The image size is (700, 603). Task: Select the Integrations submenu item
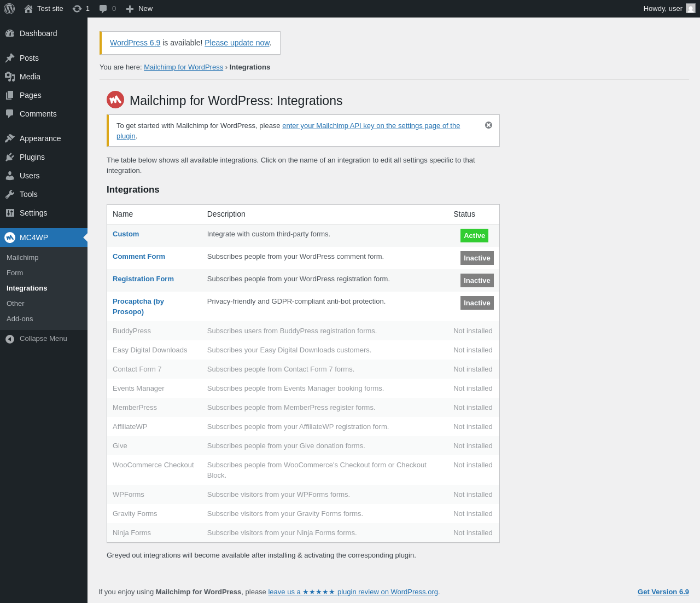click(27, 288)
